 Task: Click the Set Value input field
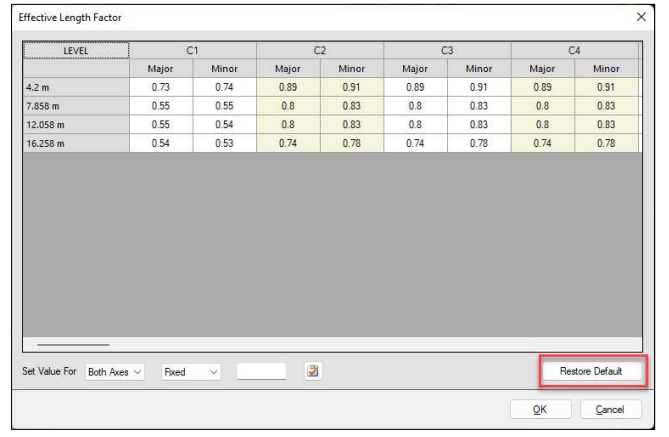point(261,371)
